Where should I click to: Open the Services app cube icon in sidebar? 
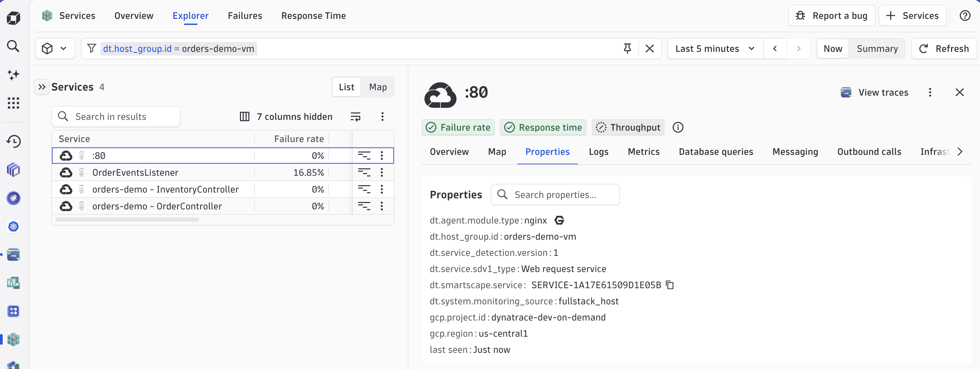(x=13, y=339)
